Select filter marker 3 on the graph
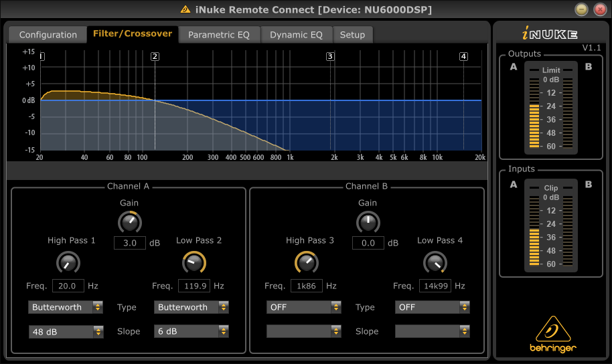 tap(330, 57)
